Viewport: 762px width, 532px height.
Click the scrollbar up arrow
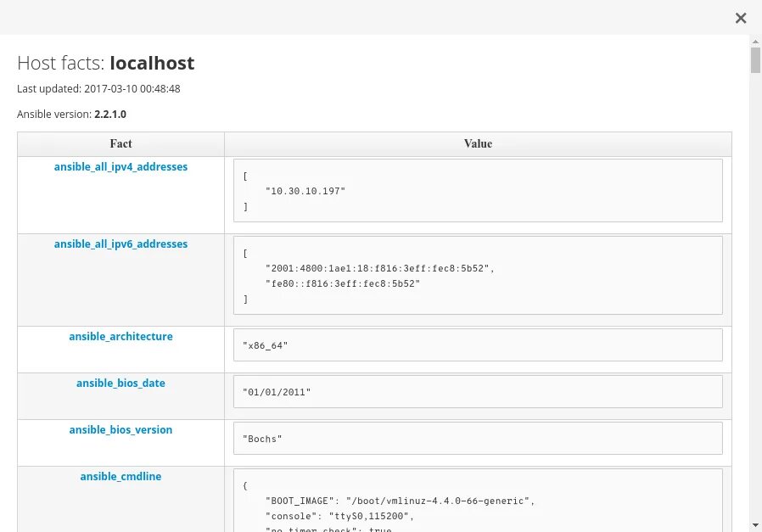point(755,42)
